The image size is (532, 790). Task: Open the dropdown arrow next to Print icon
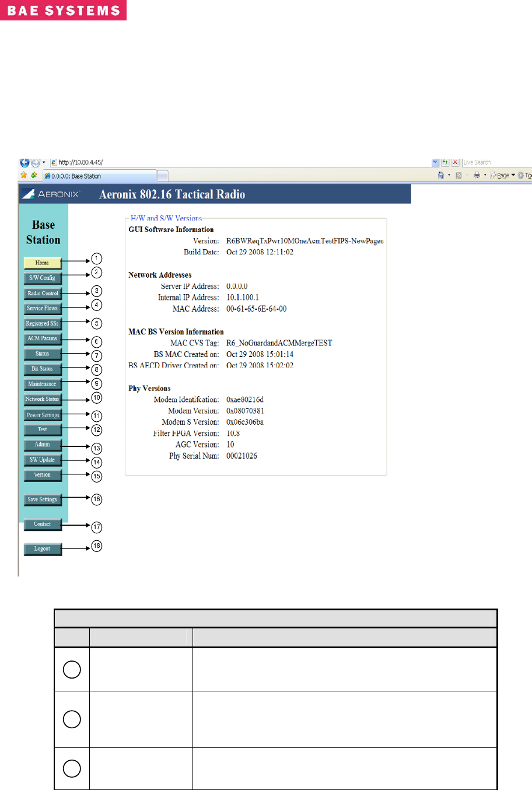pyautogui.click(x=485, y=175)
